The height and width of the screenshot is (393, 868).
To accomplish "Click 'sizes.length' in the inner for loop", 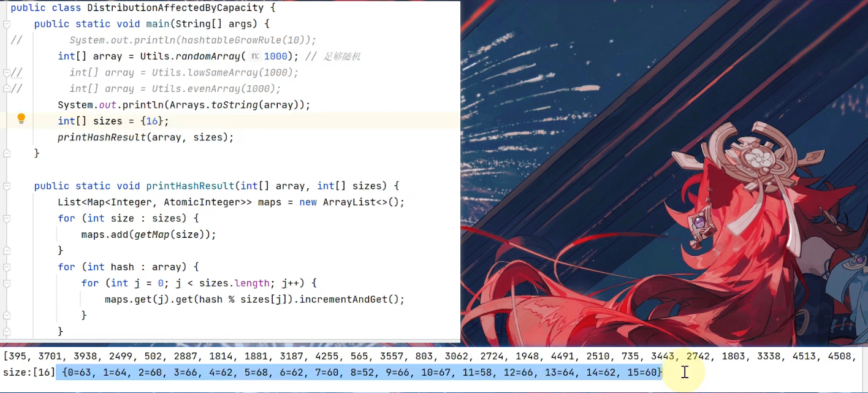I will pos(234,283).
